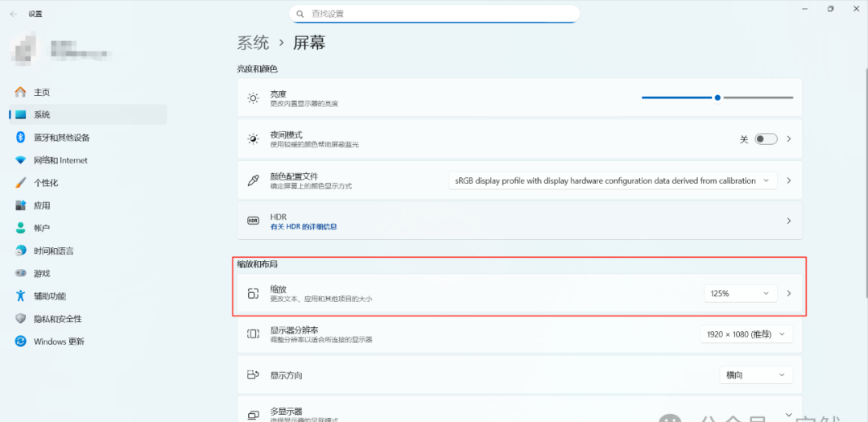Open the 辅助功能 accessibility icon

coord(21,296)
